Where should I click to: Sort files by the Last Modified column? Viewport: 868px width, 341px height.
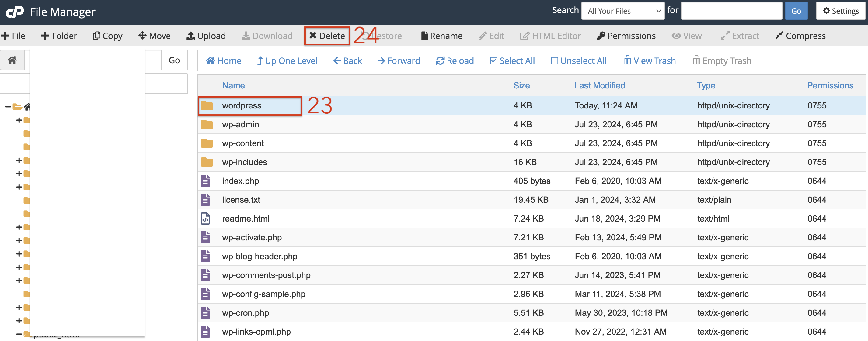pos(599,85)
